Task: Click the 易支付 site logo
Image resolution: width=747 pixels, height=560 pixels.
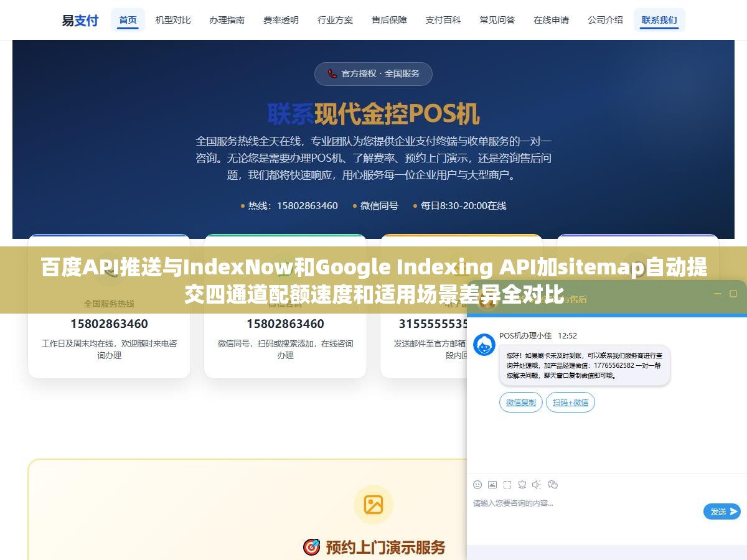Action: point(80,20)
